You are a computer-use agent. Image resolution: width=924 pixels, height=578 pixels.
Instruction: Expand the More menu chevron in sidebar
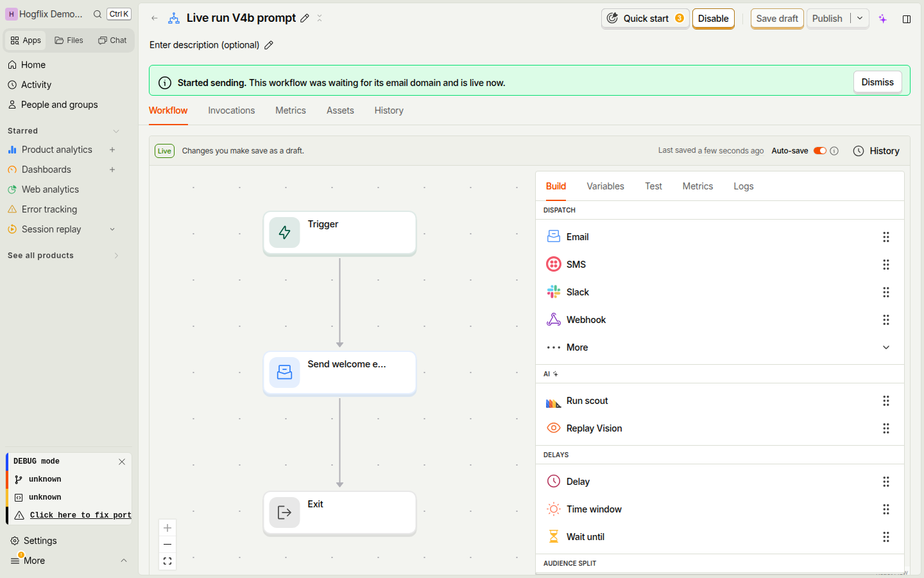click(124, 561)
